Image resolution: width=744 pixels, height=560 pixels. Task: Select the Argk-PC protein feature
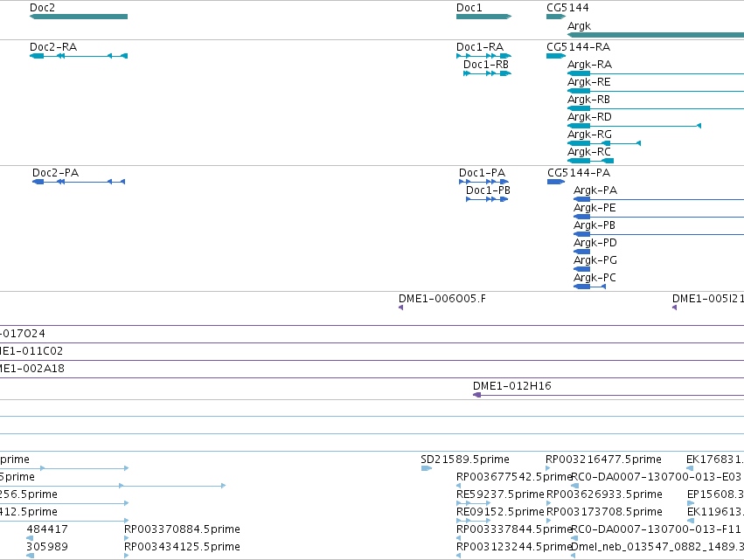590,287
